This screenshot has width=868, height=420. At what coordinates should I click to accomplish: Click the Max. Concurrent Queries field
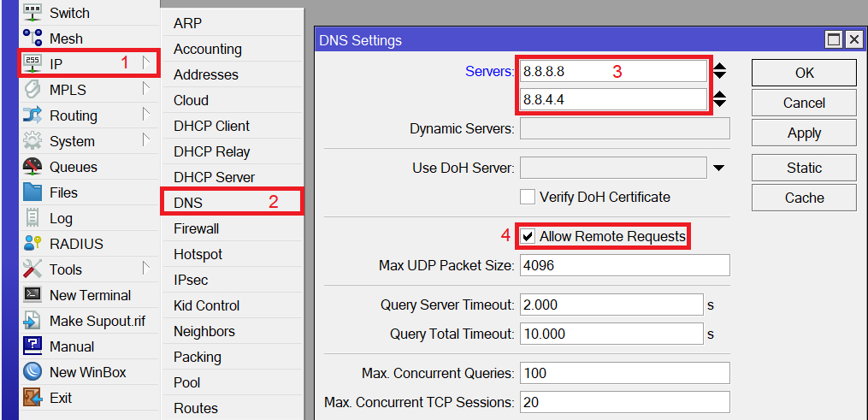pyautogui.click(x=625, y=373)
